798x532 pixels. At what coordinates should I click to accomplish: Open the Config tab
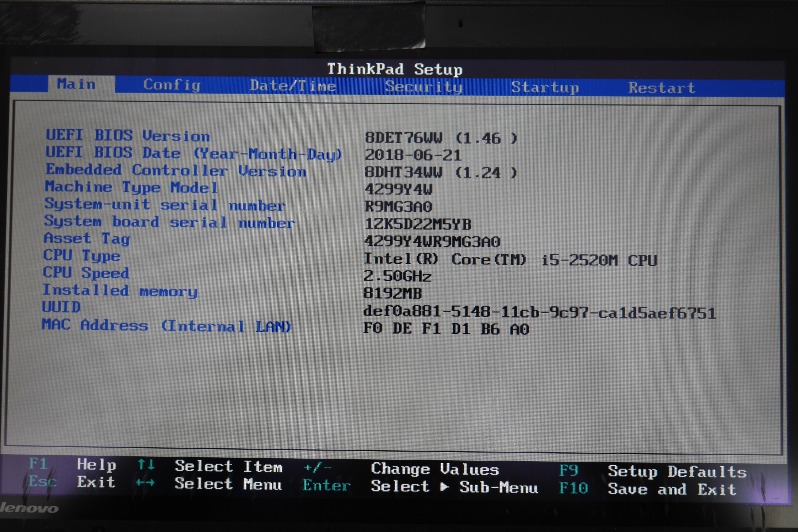pos(172,85)
